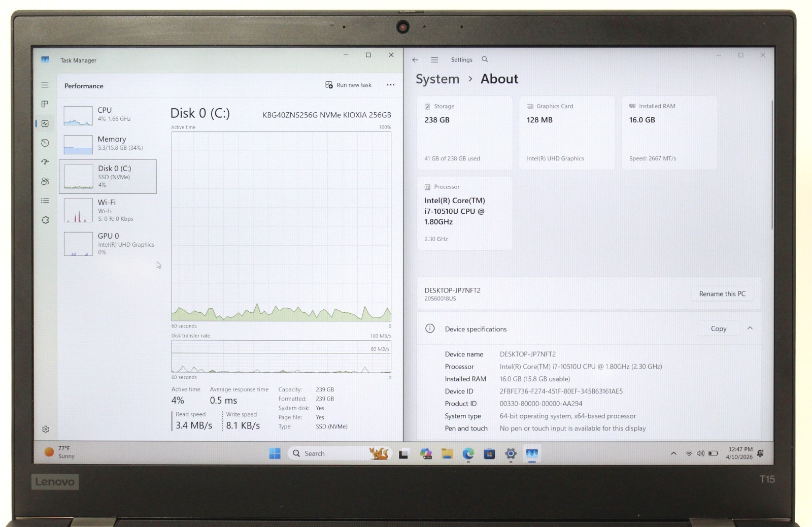The height and width of the screenshot is (527, 812).
Task: Open Task Manager hamburger navigation menu
Action: click(x=45, y=85)
